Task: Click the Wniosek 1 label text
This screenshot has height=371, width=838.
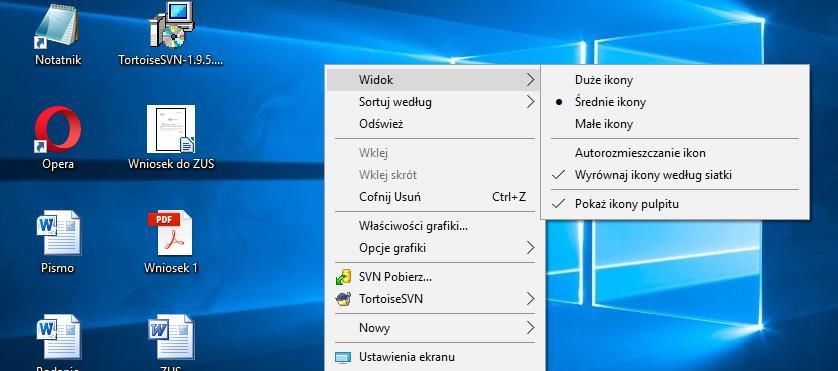Action: (171, 268)
